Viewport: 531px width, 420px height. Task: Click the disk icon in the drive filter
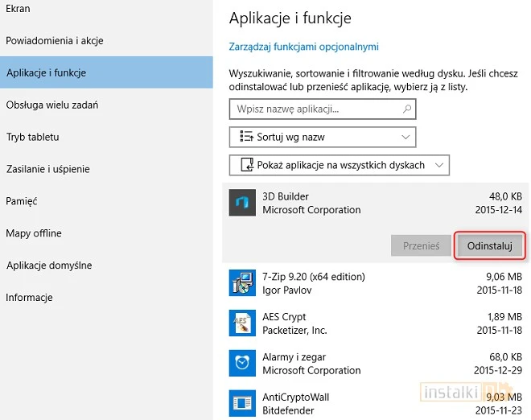point(244,165)
